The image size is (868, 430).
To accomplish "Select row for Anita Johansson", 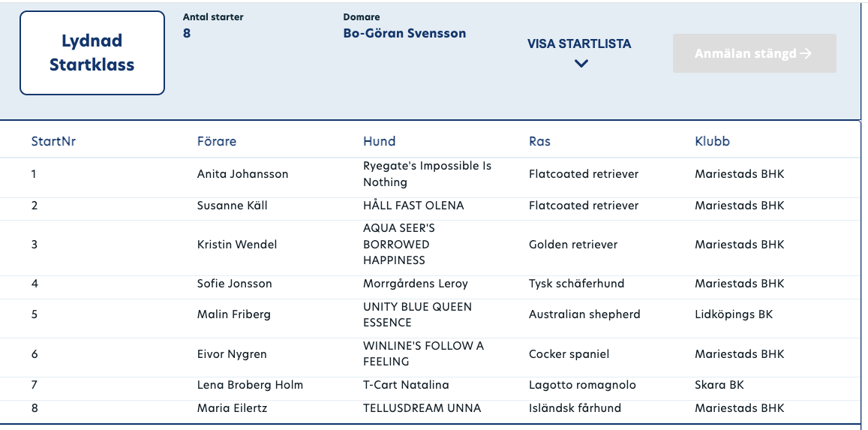I will pos(431,174).
